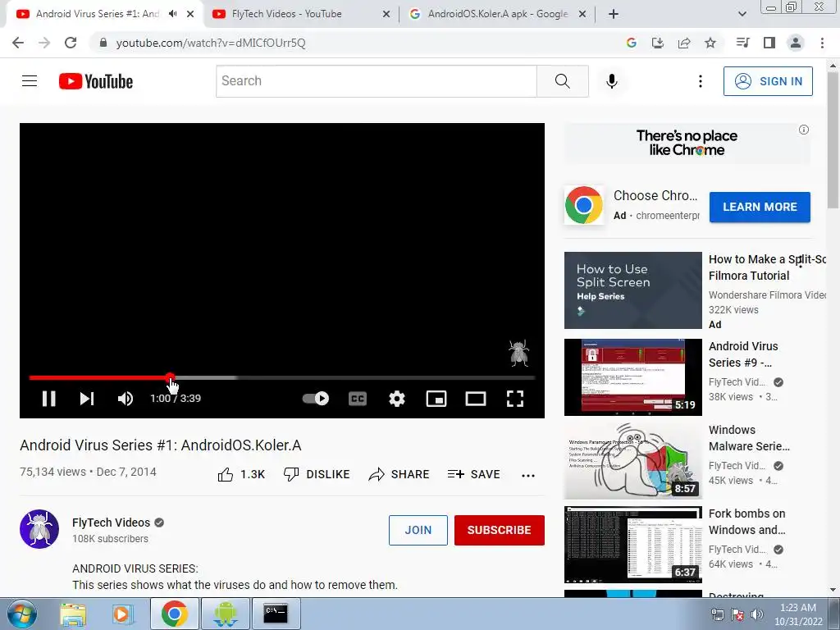This screenshot has width=840, height=630.
Task: Reload the current page
Action: [x=71, y=43]
